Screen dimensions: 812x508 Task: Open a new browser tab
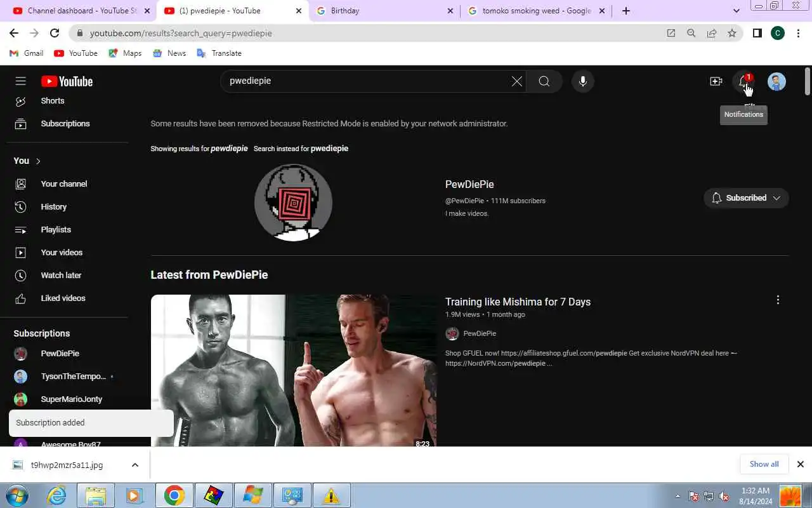[x=626, y=11]
